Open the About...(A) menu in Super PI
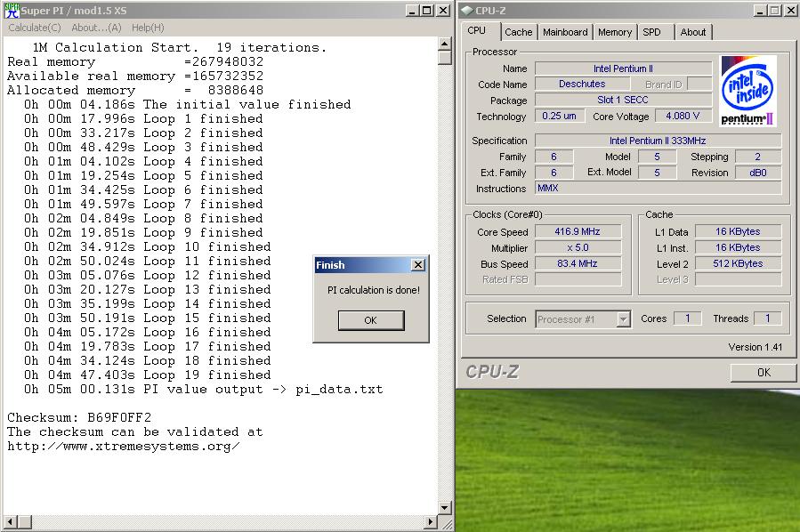 (x=96, y=28)
